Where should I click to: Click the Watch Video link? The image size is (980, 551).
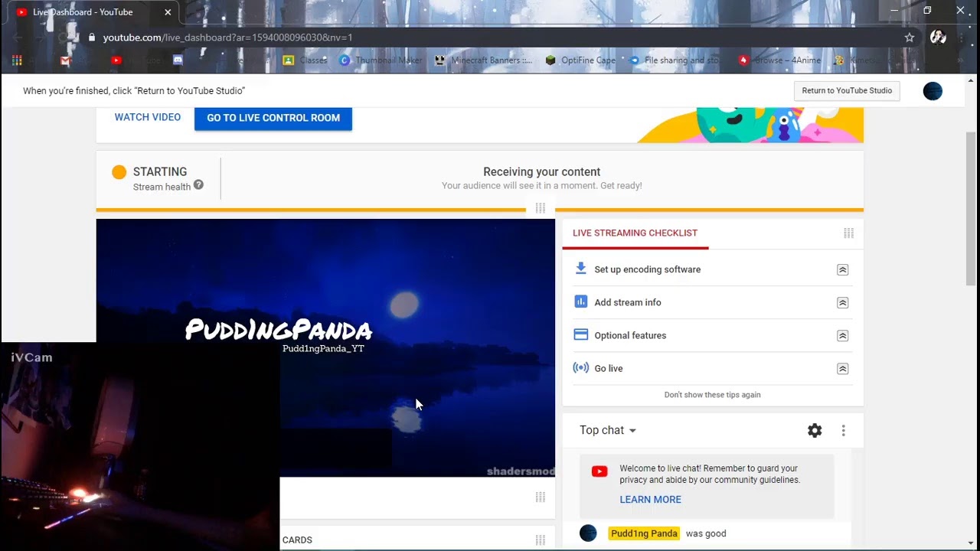coord(148,117)
